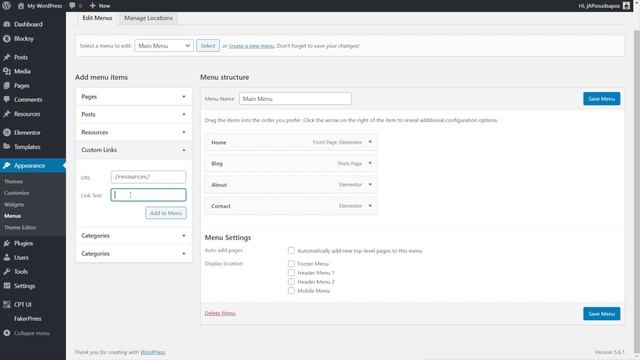Image resolution: width=640 pixels, height=360 pixels.
Task: Click the Elementor icon in the sidebar
Action: [7, 133]
